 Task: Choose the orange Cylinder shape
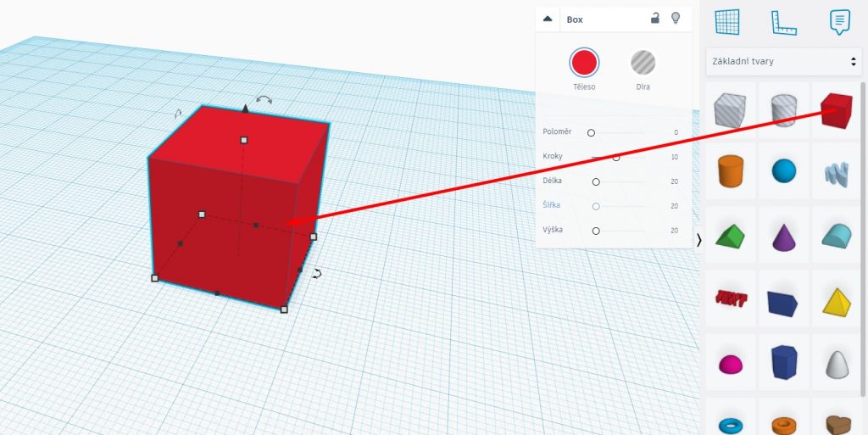point(730,170)
